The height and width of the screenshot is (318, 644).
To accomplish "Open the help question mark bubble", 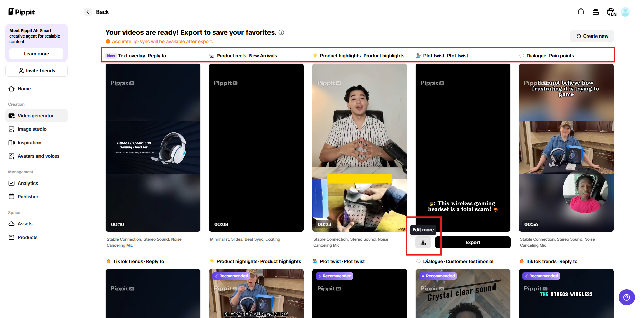I will 627,297.
